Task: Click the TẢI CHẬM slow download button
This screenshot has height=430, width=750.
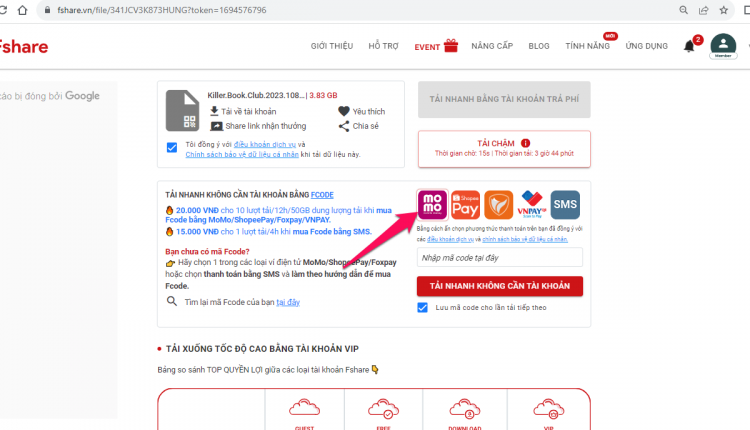Action: tap(504, 149)
